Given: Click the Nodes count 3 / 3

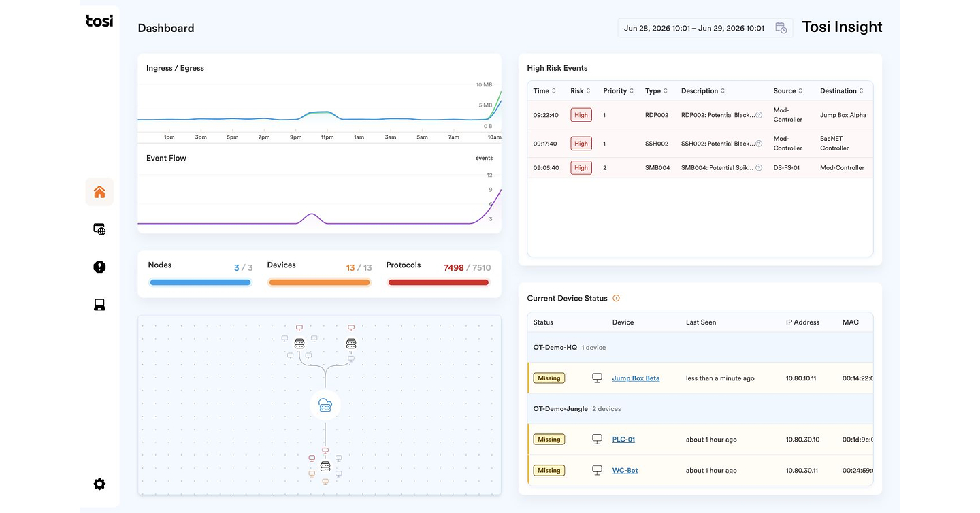Looking at the screenshot, I should coord(243,267).
